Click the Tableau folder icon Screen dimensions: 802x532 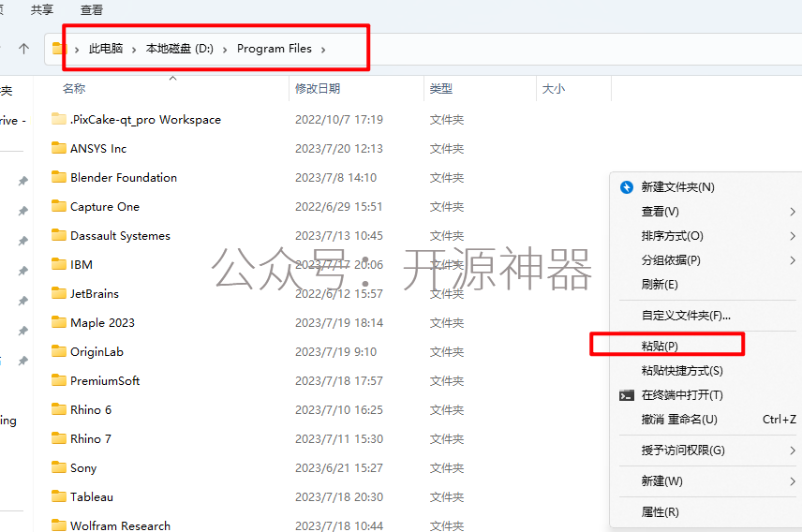(x=59, y=496)
